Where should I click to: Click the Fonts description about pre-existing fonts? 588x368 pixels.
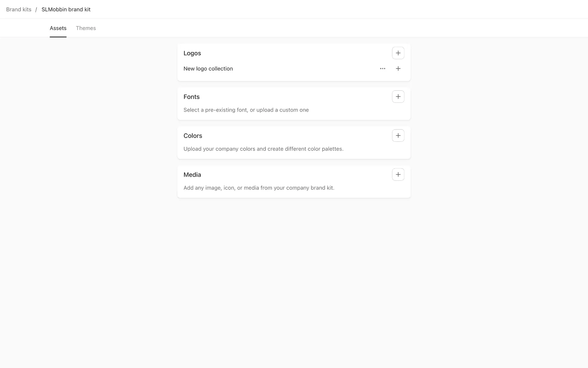pos(246,110)
